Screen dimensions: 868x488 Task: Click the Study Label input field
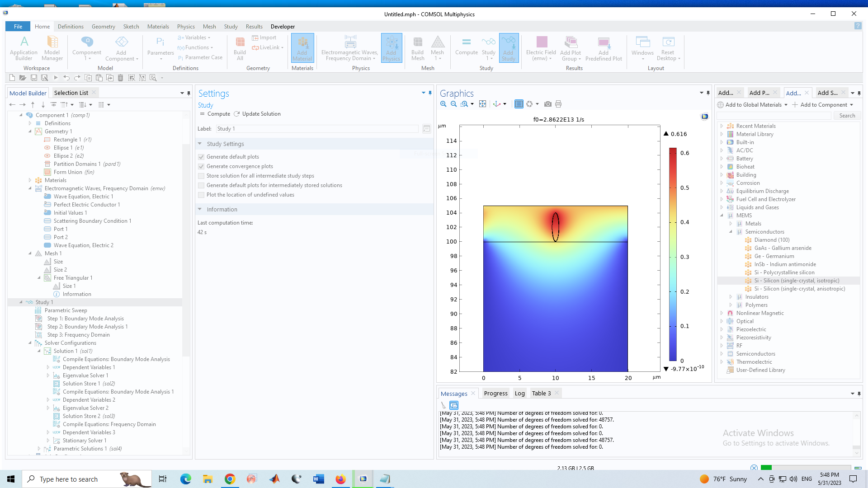[x=316, y=129]
